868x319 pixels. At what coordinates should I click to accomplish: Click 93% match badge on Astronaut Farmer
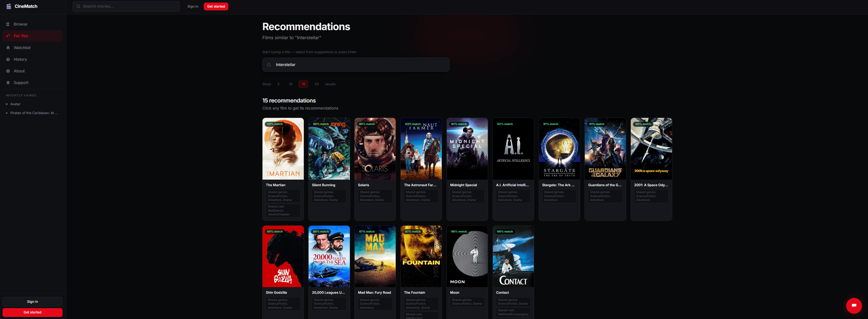click(413, 124)
